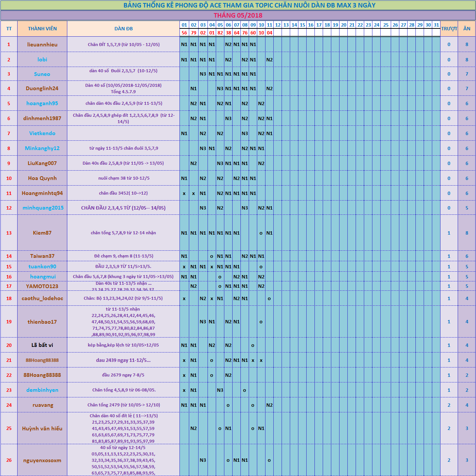Click the member name "YAMOTO123"

(42, 286)
